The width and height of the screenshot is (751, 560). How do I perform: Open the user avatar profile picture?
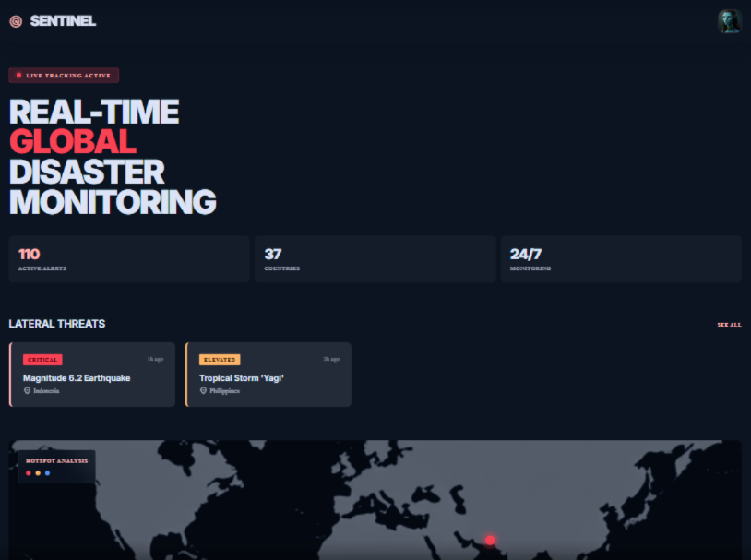(x=729, y=21)
